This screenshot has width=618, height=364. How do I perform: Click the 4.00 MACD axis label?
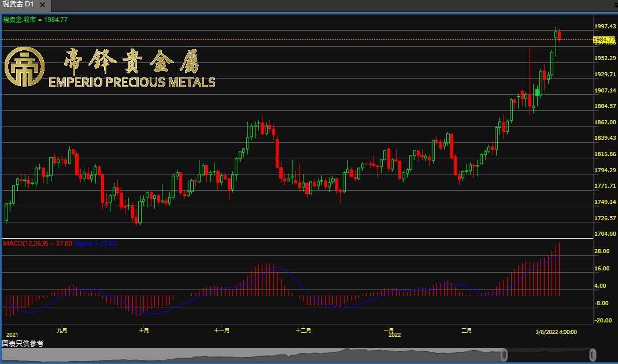(601, 286)
